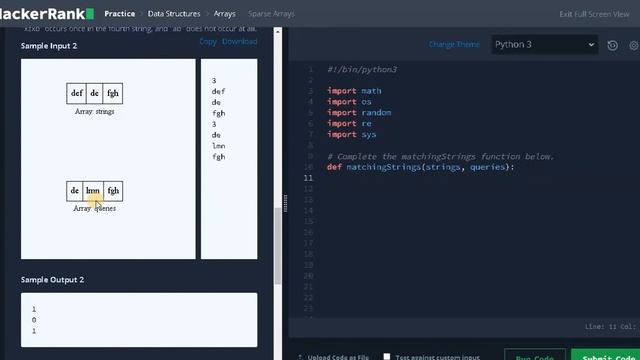The width and height of the screenshot is (640, 360).
Task: Click the 'import sys' line
Action: point(351,135)
